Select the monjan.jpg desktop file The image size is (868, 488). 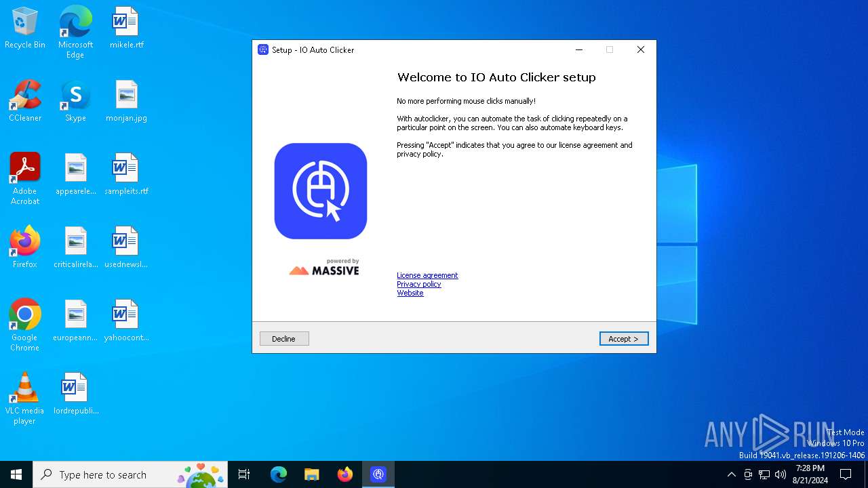click(126, 102)
